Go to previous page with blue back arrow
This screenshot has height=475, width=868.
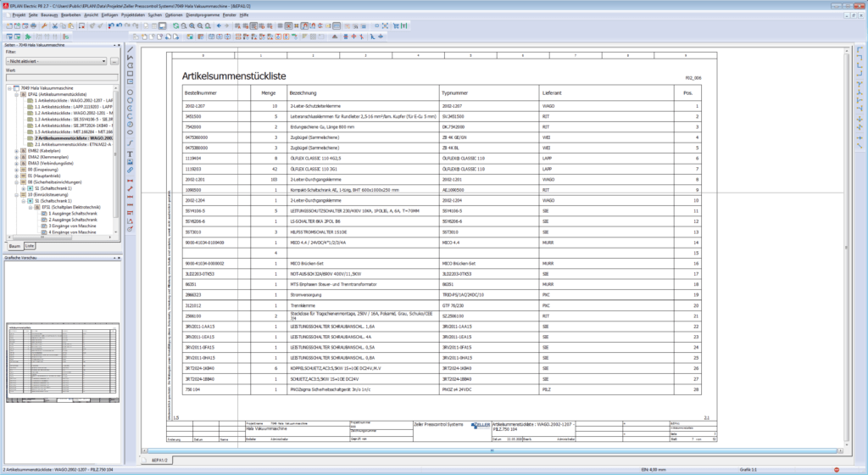(x=220, y=25)
